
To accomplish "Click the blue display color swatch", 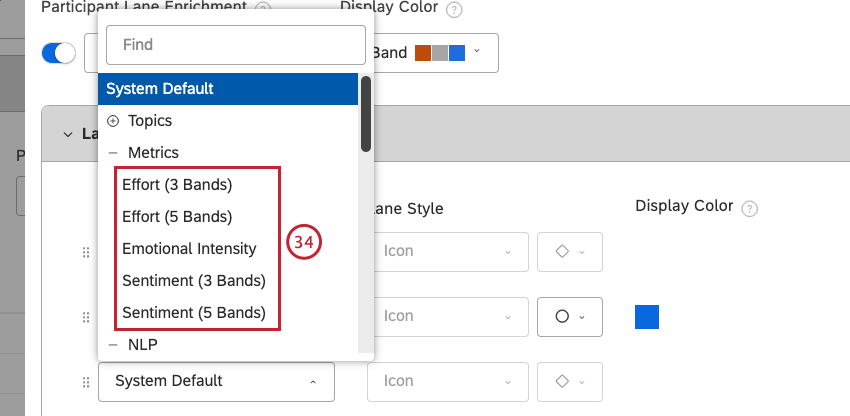I will [x=647, y=317].
